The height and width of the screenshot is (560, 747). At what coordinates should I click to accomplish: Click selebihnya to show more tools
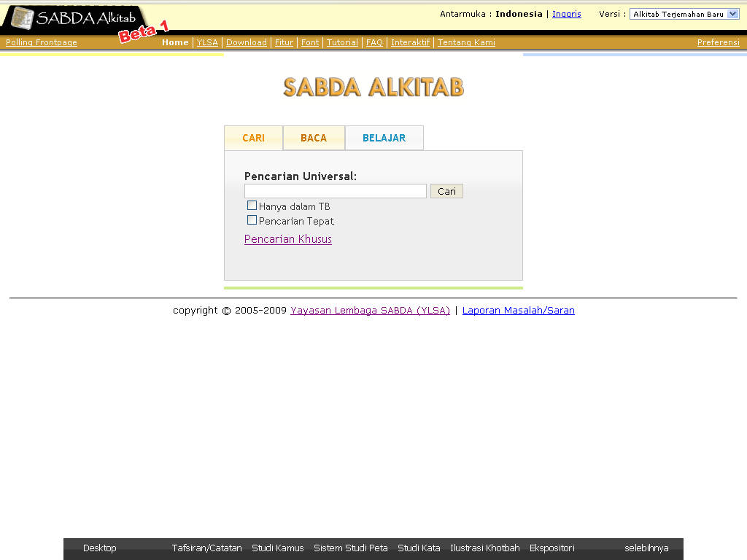646,548
